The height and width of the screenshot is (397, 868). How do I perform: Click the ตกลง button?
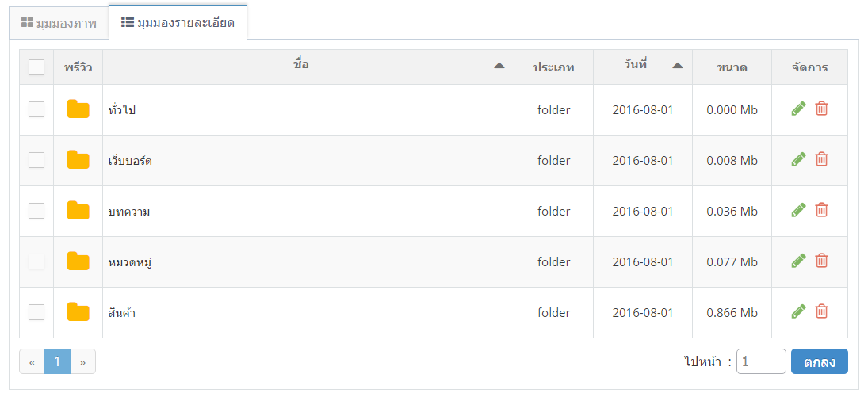coord(820,361)
